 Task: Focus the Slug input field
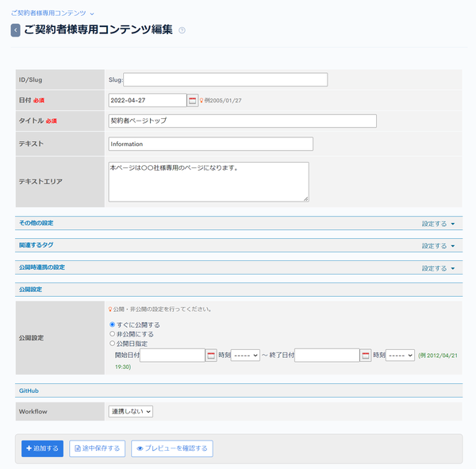[x=225, y=79]
